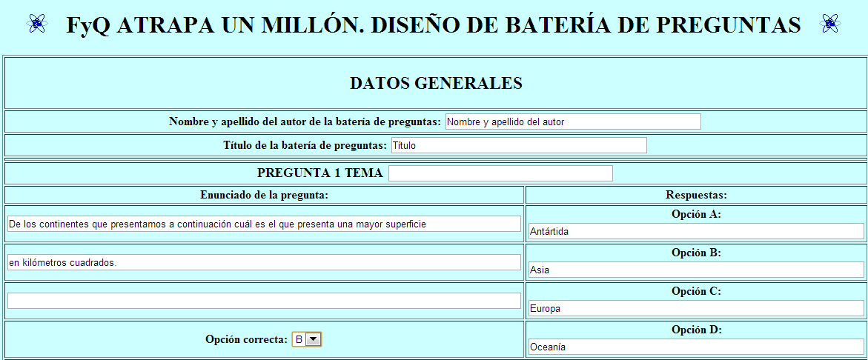Viewport: 868px width, 360px height.
Task: Click the FyQ ATRAPA UN MILLÓN page title
Action: point(434,24)
